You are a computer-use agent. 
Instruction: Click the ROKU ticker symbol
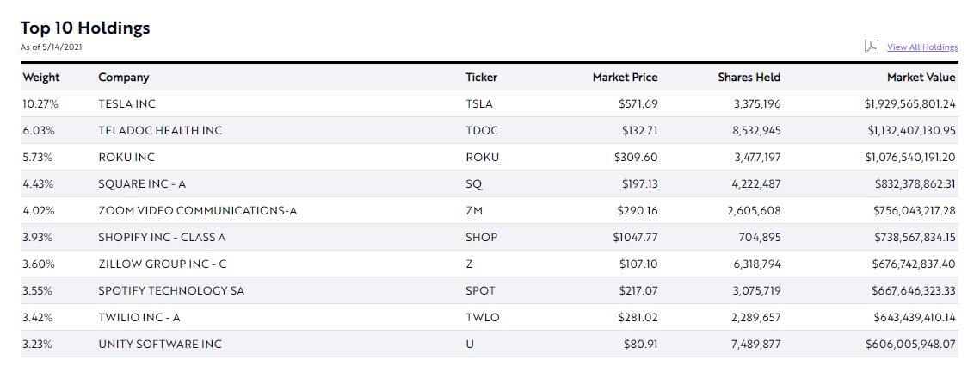(x=482, y=158)
